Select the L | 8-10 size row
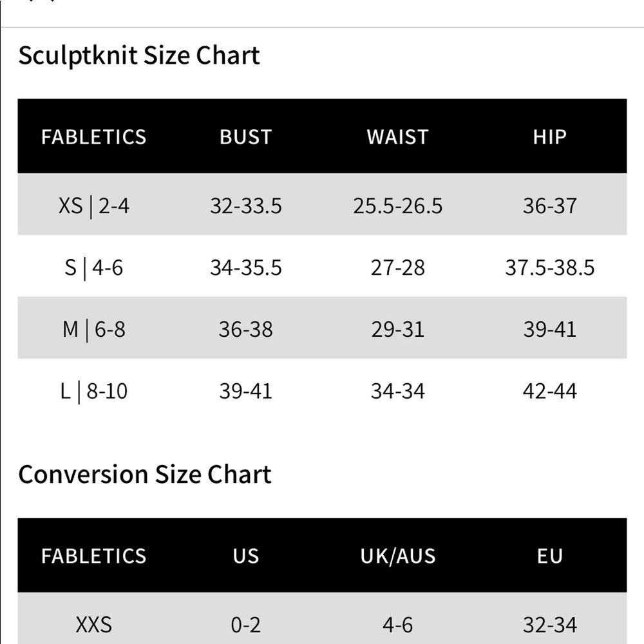Screen dimensions: 644x644 [322, 390]
